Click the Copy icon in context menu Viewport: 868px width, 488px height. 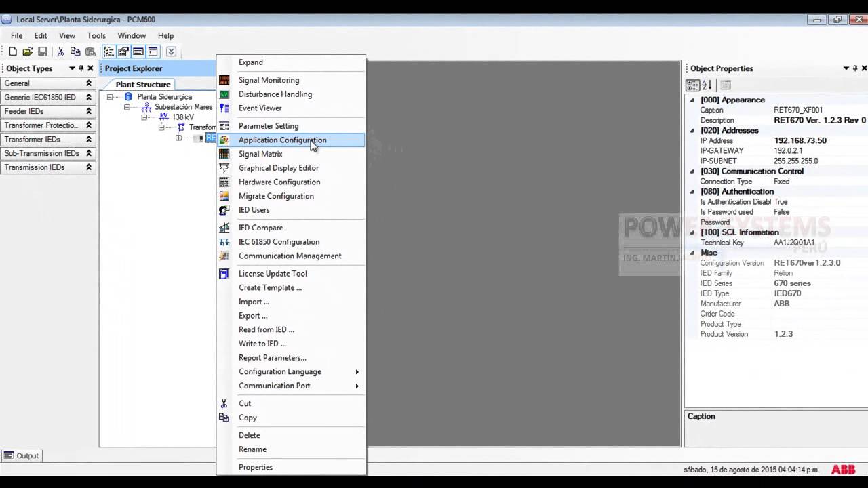click(224, 418)
